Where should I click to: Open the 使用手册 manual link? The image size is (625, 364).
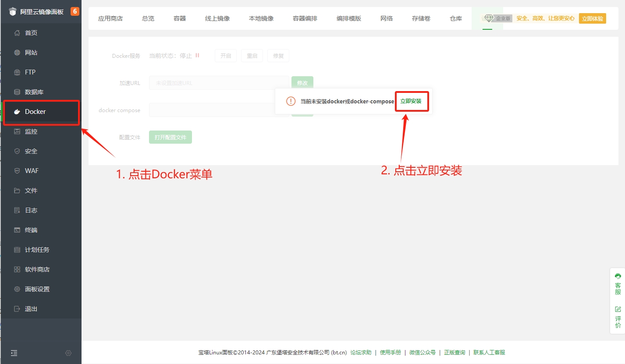coord(390,352)
